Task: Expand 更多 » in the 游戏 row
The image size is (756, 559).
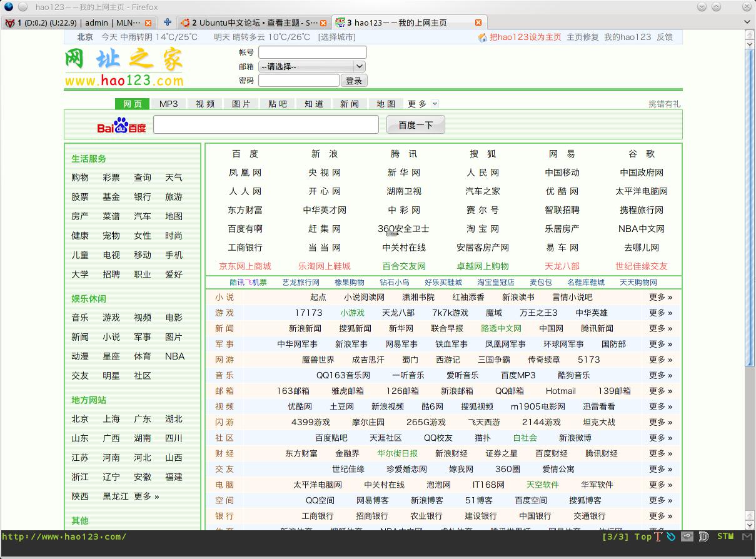Action: coord(661,313)
